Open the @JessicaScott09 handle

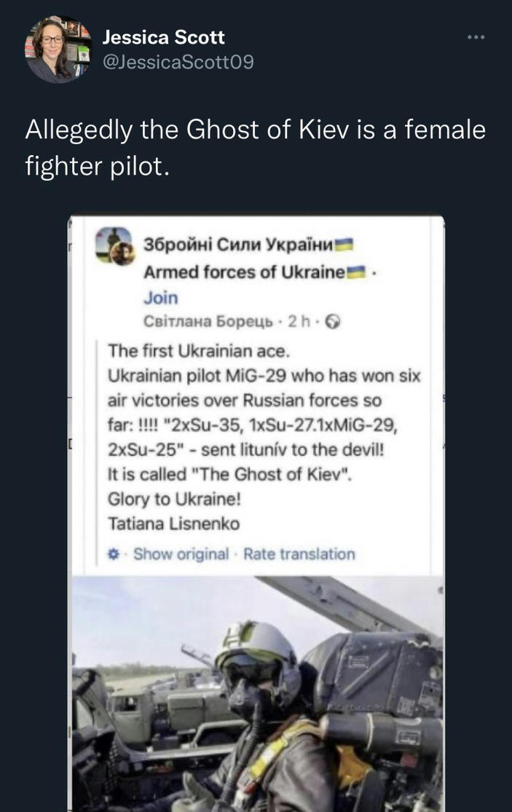coord(178,62)
